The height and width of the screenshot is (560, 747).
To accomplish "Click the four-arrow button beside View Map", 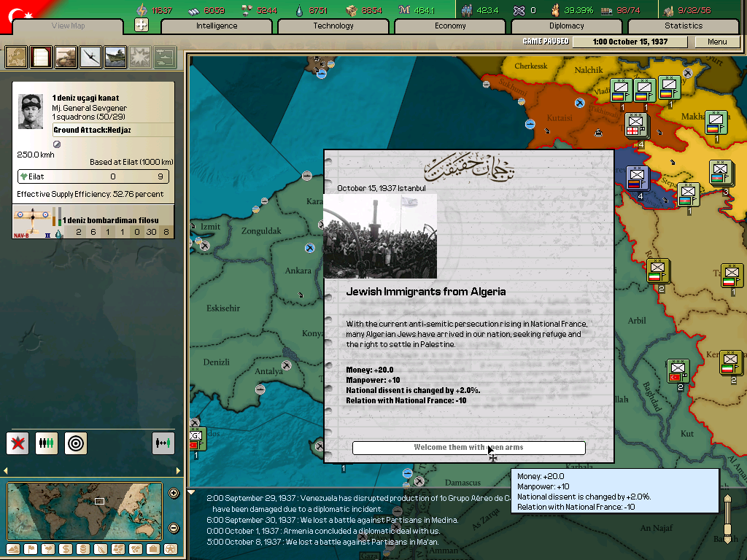I will click(x=142, y=26).
